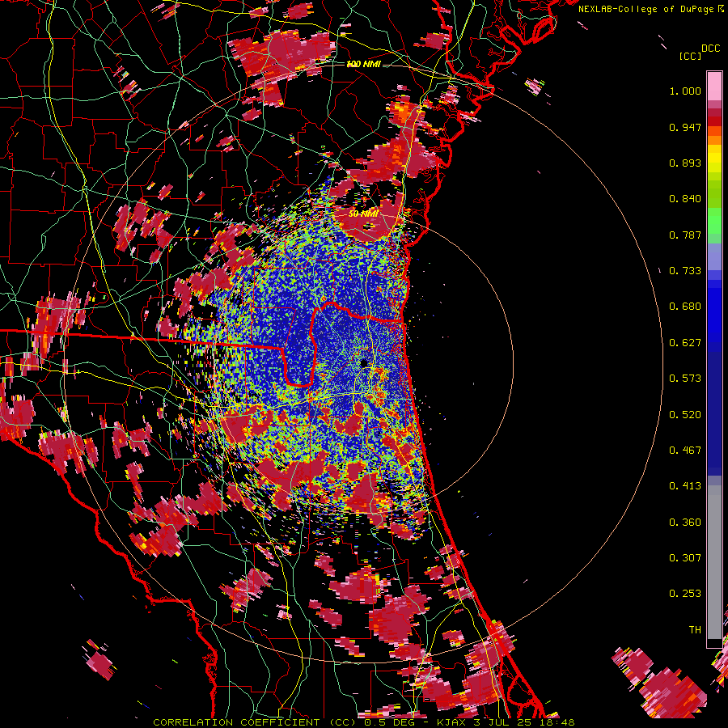Click the 0.840 scale label

click(685, 199)
